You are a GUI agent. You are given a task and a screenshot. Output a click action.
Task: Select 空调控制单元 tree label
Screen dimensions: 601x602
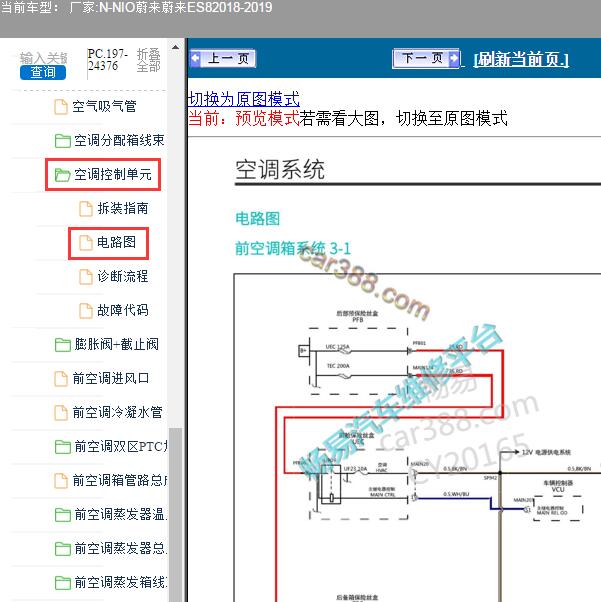[x=113, y=174]
